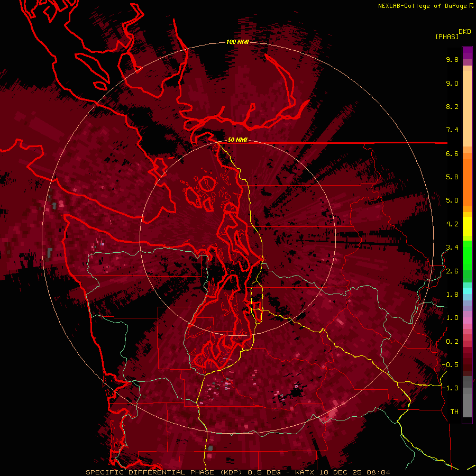The width and height of the screenshot is (476, 476).
Task: Click the TH threshold label
Action: pos(454,412)
